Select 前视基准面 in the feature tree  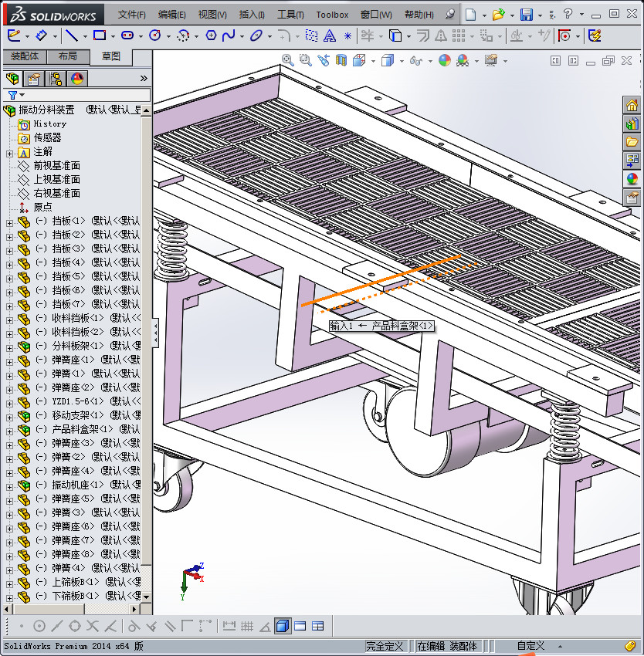pyautogui.click(x=56, y=166)
